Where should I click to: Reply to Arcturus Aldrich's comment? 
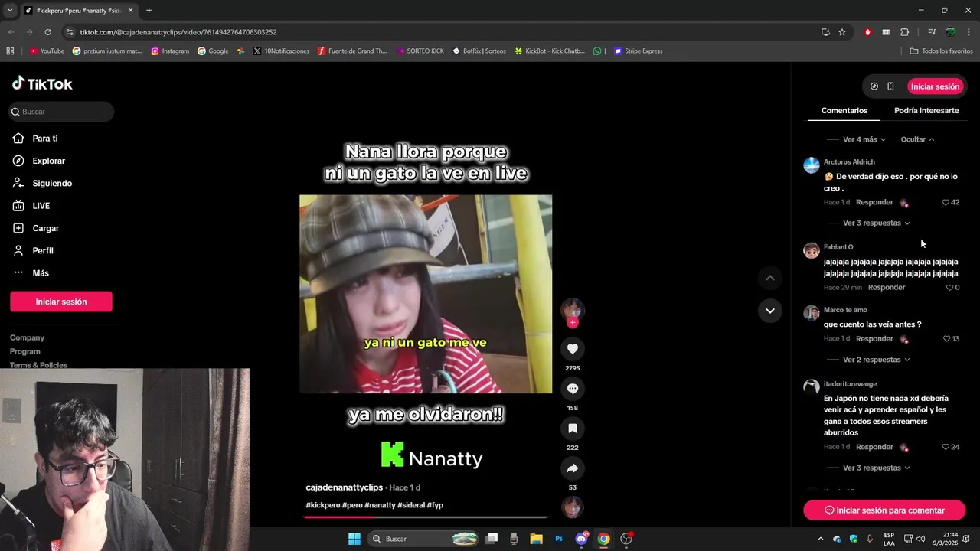pyautogui.click(x=874, y=202)
